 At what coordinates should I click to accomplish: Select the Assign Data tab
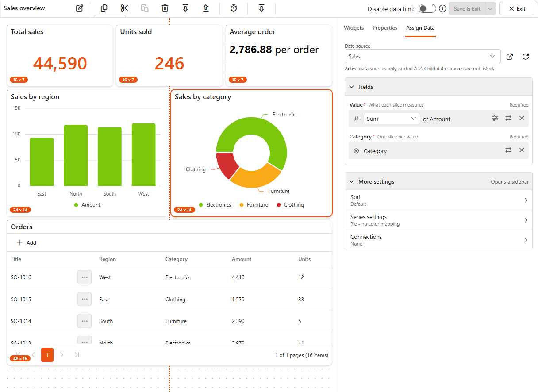[x=420, y=28]
